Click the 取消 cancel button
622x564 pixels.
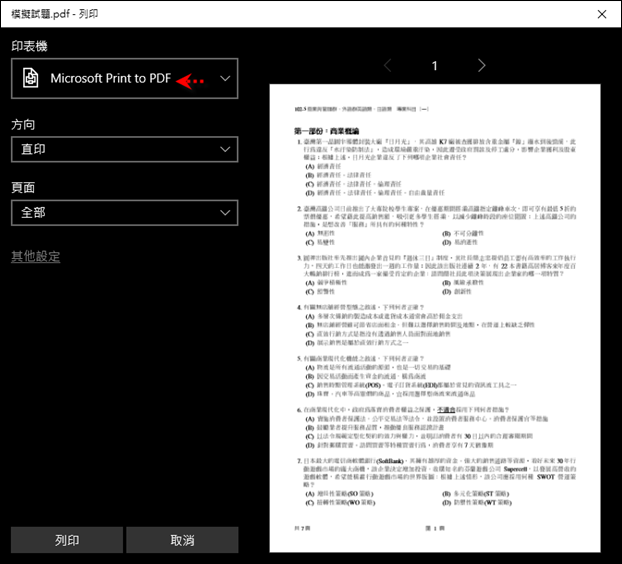point(182,540)
